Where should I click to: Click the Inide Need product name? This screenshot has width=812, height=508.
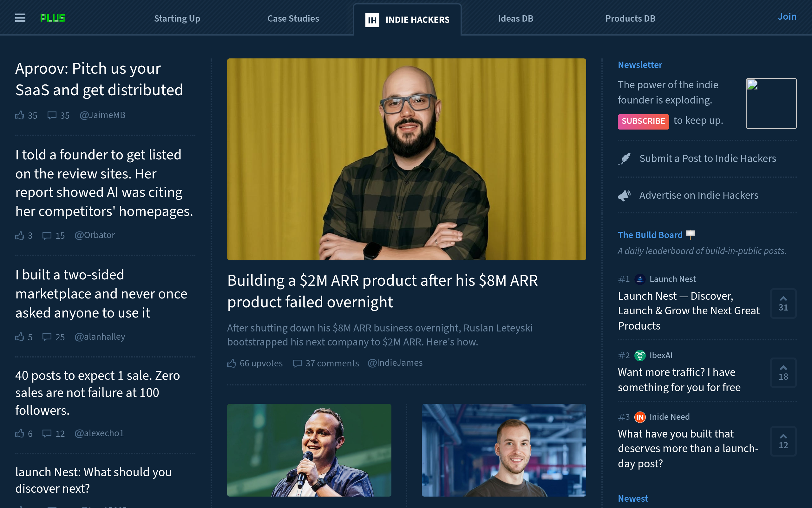(x=669, y=417)
